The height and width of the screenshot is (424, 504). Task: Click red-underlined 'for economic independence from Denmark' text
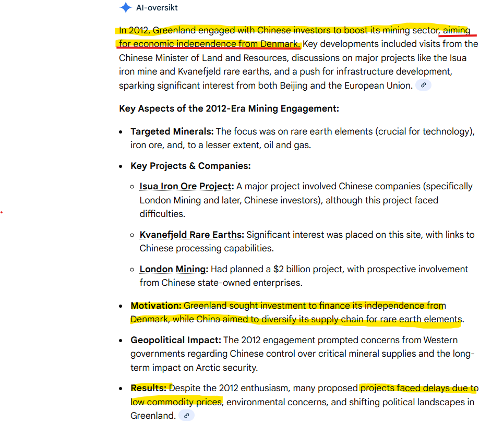point(209,43)
